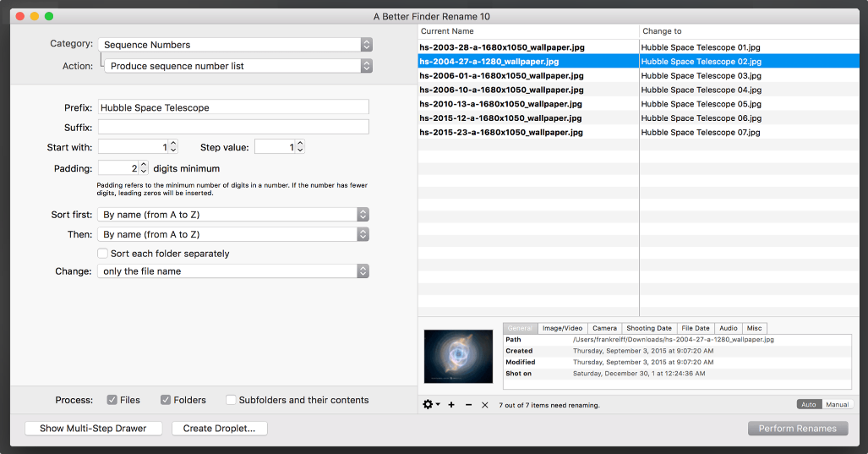
Task: Click the Modified date value
Action: pyautogui.click(x=643, y=362)
